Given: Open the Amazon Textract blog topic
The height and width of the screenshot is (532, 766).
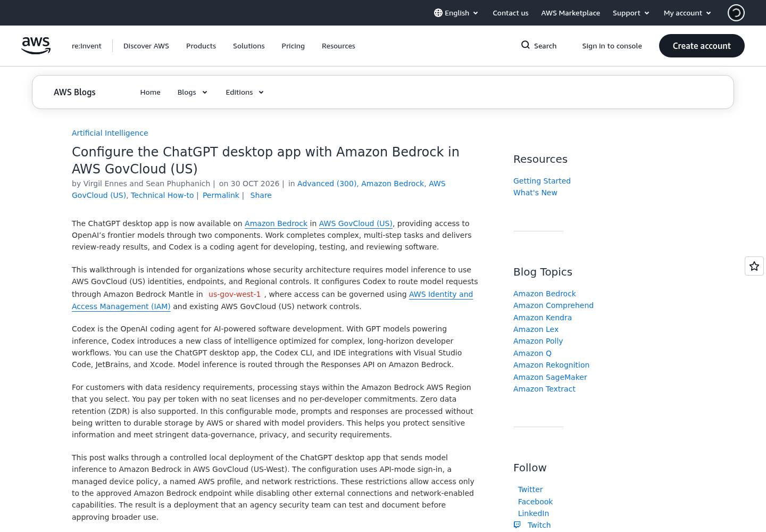Looking at the screenshot, I should 544,389.
